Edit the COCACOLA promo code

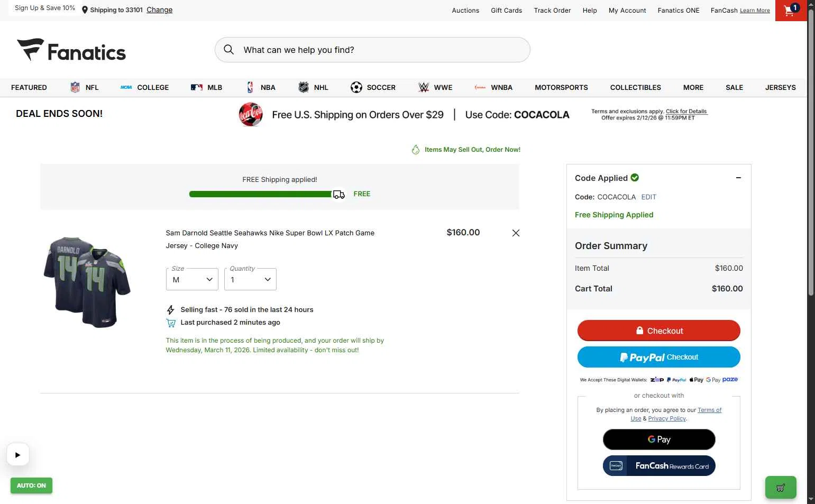pos(648,197)
